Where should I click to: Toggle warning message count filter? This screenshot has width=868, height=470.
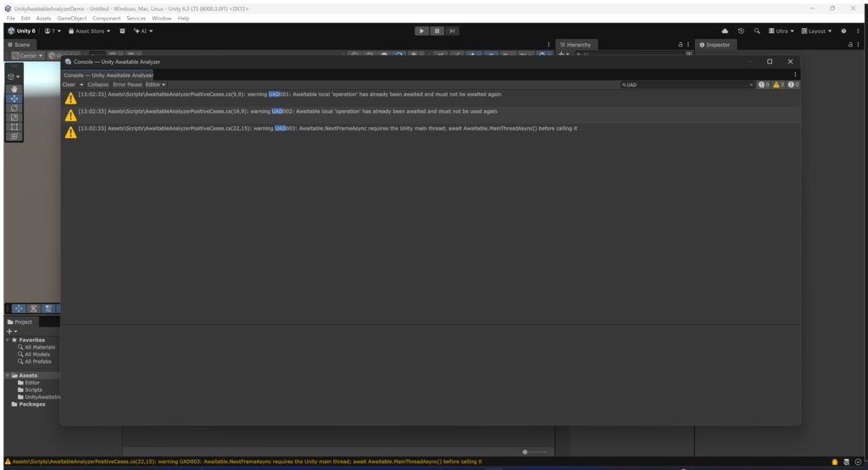coord(778,85)
